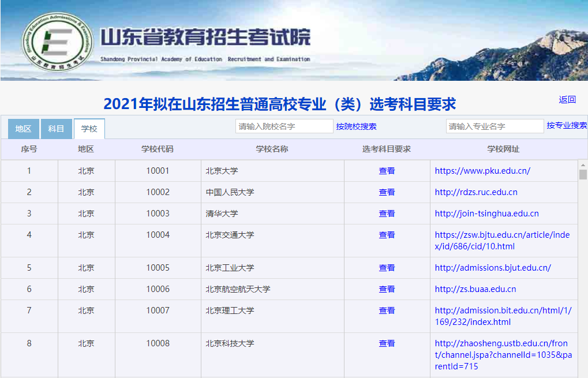Select the 北京大学 school name cell
The width and height of the screenshot is (588, 378).
click(272, 171)
